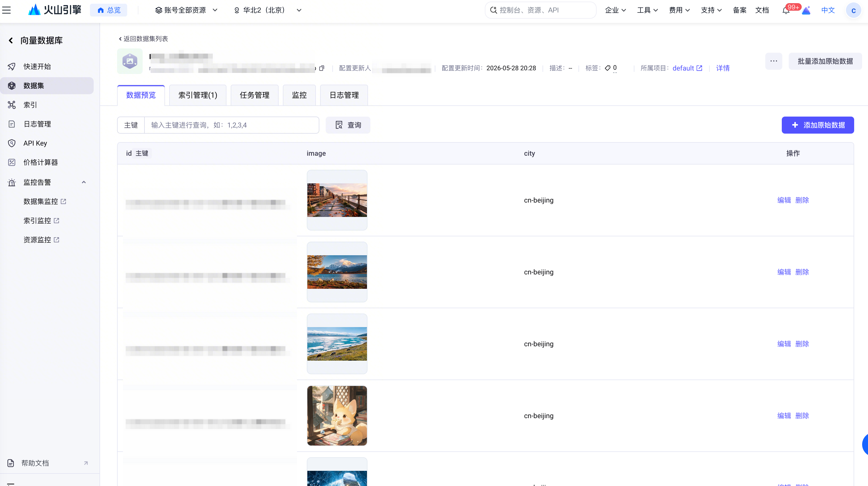Open 资源监控 external link

click(41, 240)
